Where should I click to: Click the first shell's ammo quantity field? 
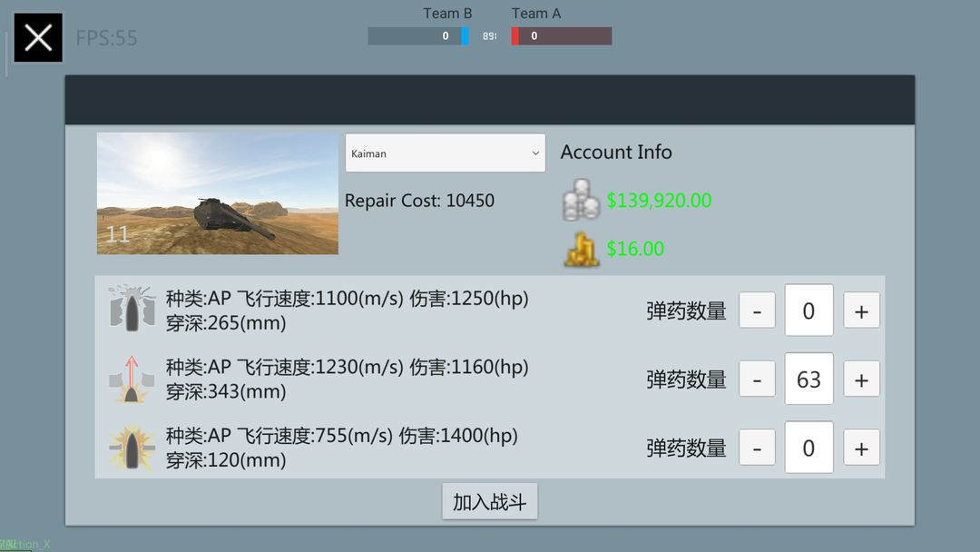[x=808, y=310]
